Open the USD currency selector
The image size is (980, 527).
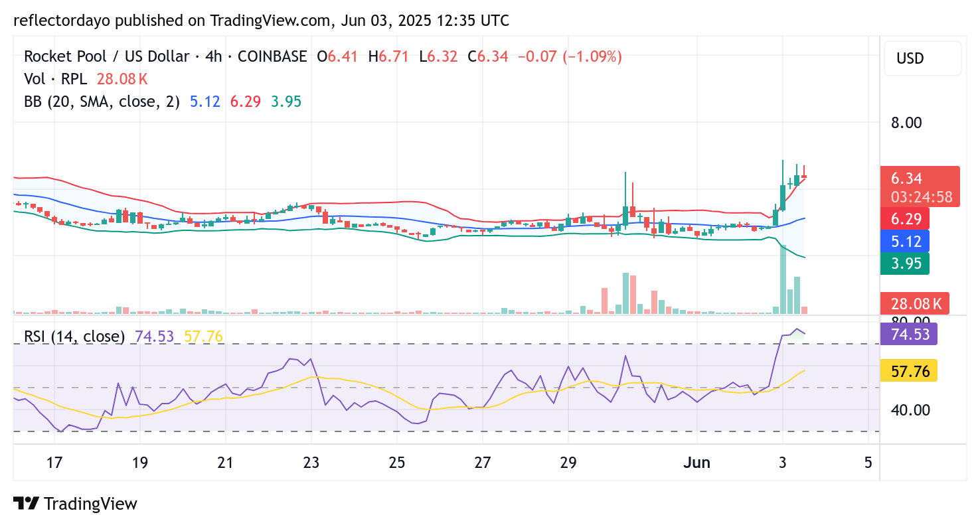pyautogui.click(x=922, y=58)
